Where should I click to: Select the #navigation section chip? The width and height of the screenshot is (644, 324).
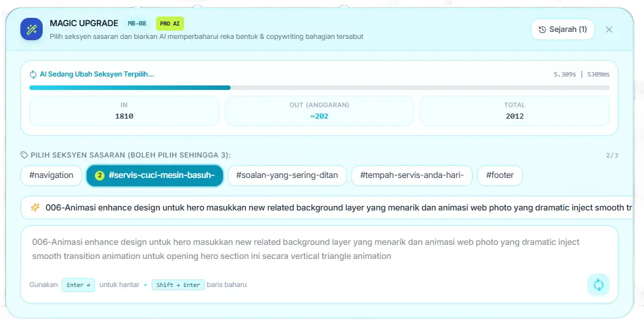click(52, 175)
